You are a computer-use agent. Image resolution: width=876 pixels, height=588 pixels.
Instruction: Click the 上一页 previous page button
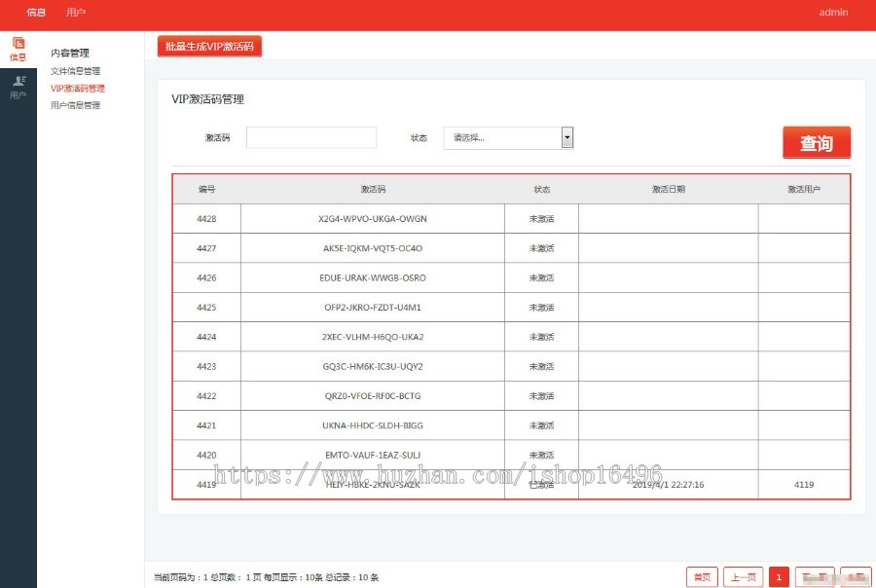tap(743, 576)
